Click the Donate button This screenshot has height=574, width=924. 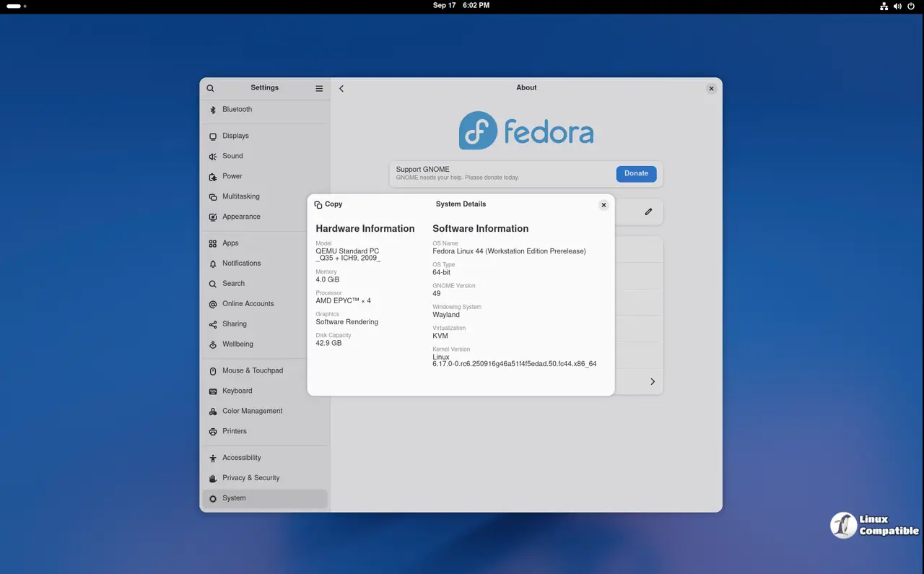[x=636, y=173]
